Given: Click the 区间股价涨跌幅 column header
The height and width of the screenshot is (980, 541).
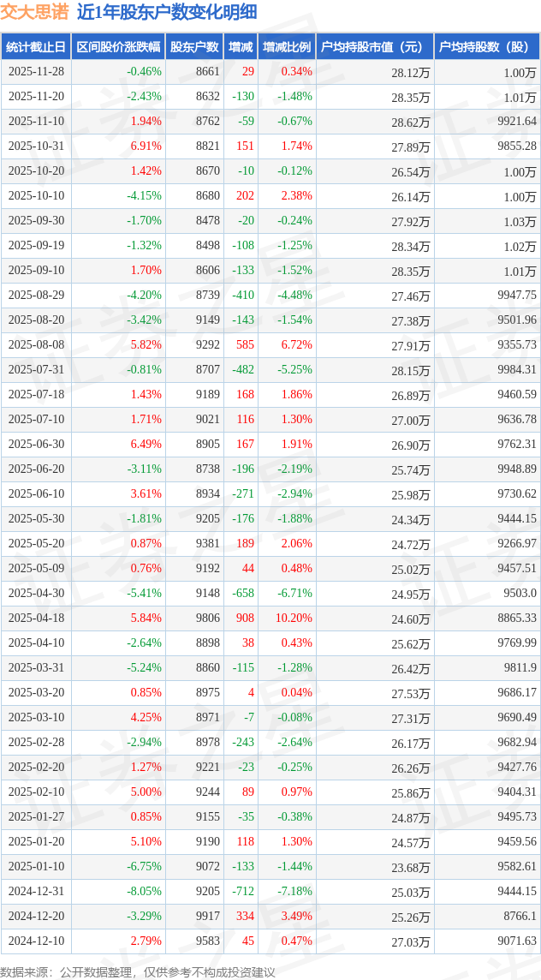Looking at the screenshot, I should point(118,47).
